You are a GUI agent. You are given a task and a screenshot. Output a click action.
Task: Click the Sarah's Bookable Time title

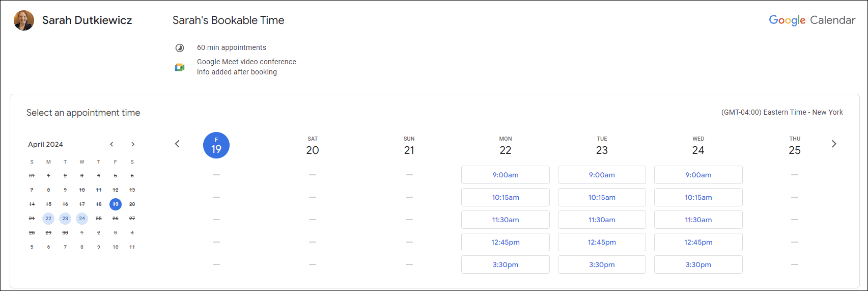228,20
